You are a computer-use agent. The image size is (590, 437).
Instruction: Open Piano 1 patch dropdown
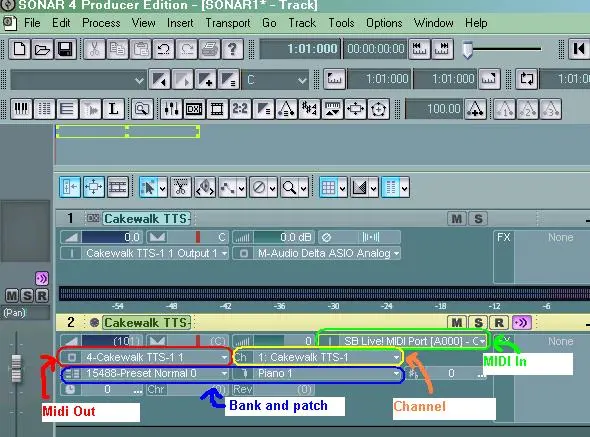pos(317,373)
